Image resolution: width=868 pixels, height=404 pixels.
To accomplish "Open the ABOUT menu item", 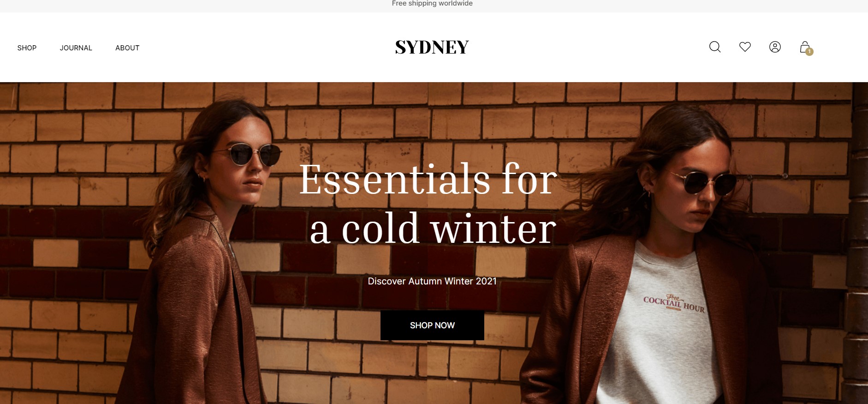I will [x=127, y=48].
